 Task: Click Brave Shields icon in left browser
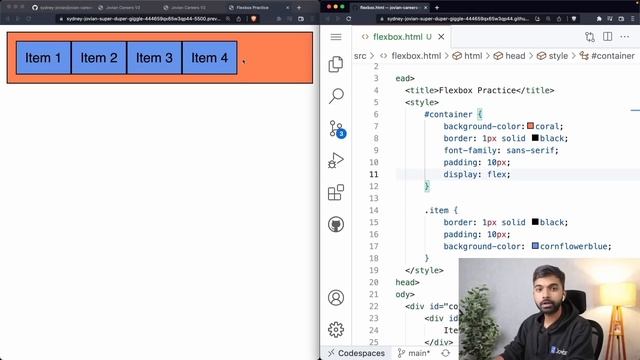coord(253,19)
